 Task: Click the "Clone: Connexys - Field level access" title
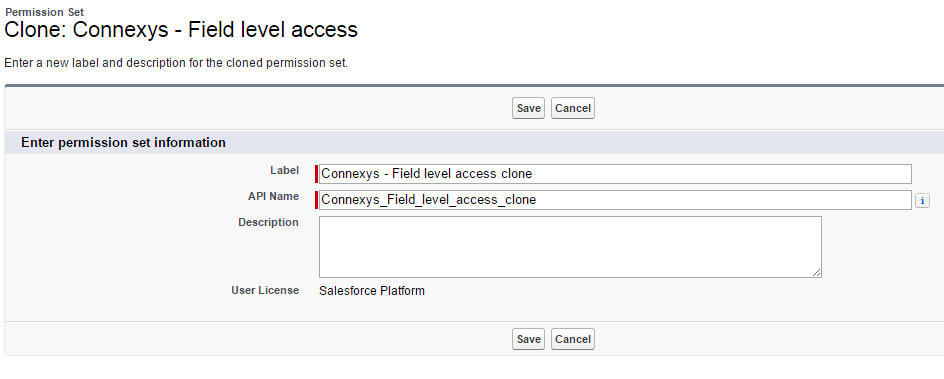coord(181,29)
